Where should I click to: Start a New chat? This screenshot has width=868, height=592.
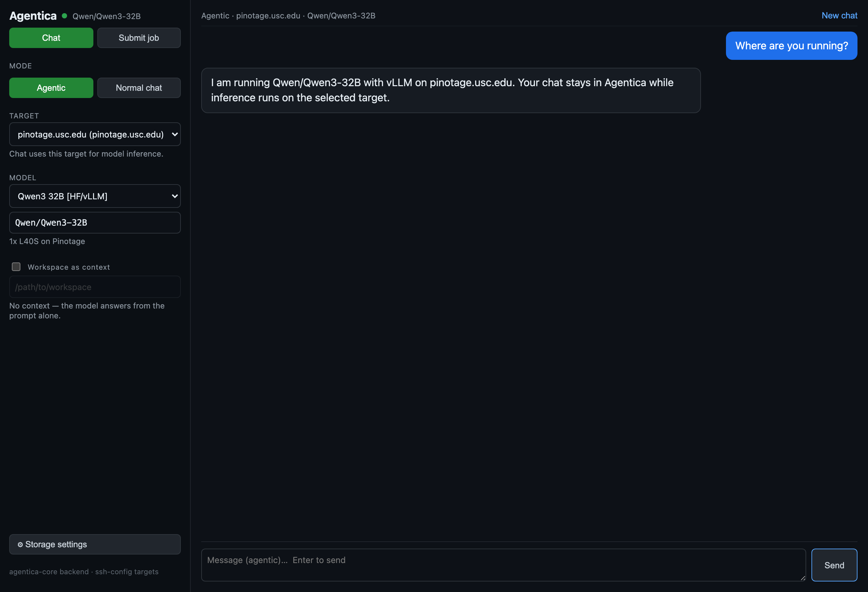click(x=839, y=15)
